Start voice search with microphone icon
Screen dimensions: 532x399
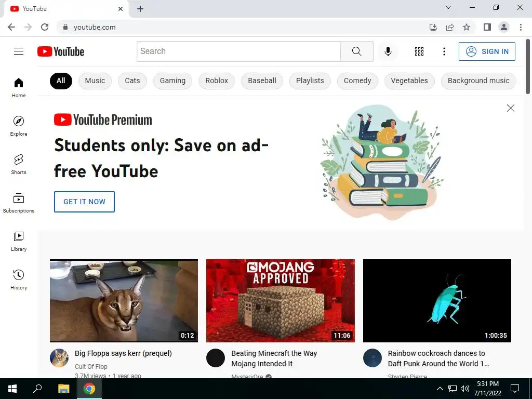point(388,51)
